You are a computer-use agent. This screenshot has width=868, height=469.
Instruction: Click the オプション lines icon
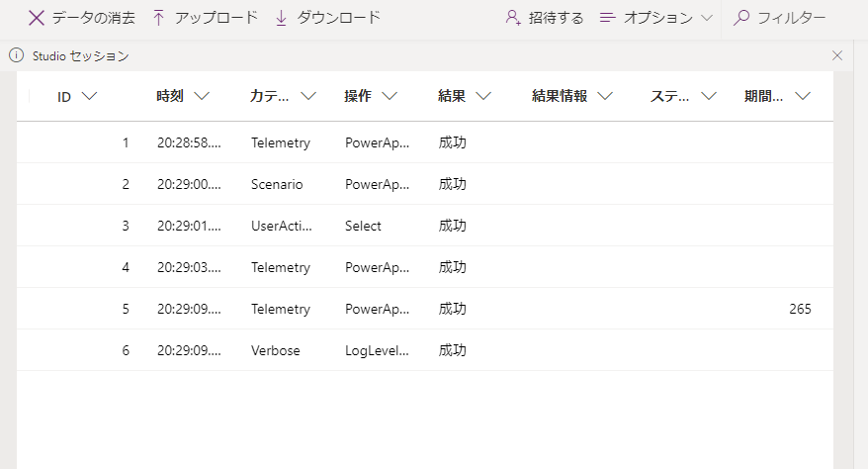607,18
